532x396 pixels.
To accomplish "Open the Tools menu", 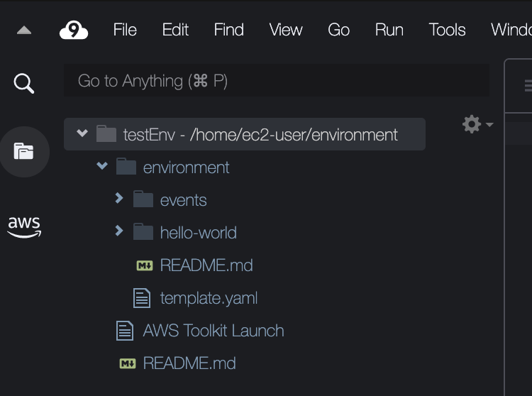I will (447, 30).
